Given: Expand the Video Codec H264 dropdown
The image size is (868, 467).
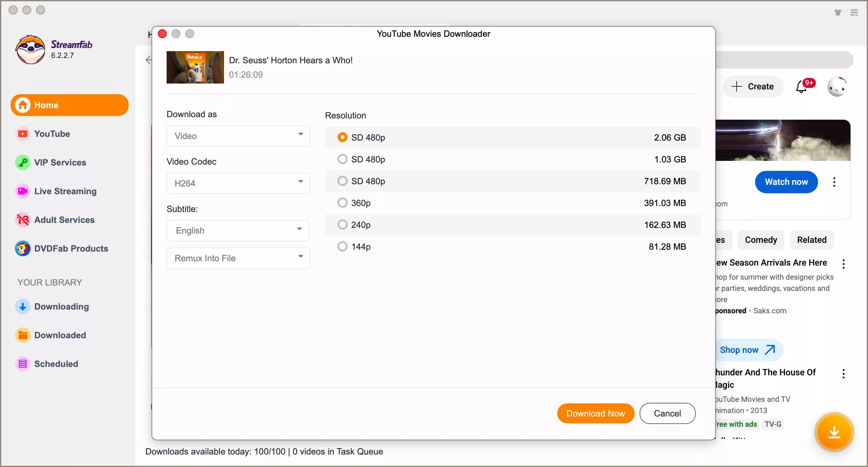Looking at the screenshot, I should pos(238,183).
